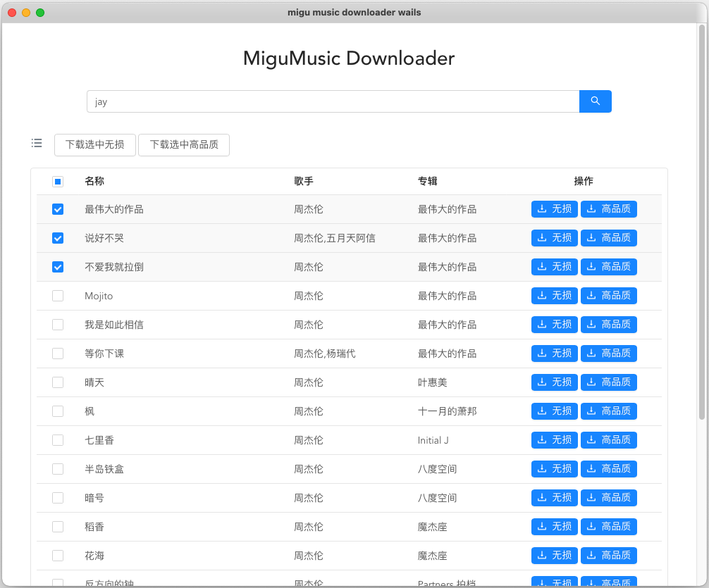Viewport: 709px width, 588px height.
Task: Click album text 十一月的萧邦
Action: (x=448, y=411)
